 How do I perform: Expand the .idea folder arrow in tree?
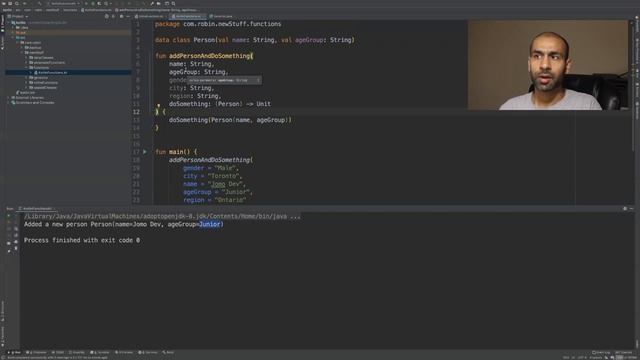click(13, 28)
